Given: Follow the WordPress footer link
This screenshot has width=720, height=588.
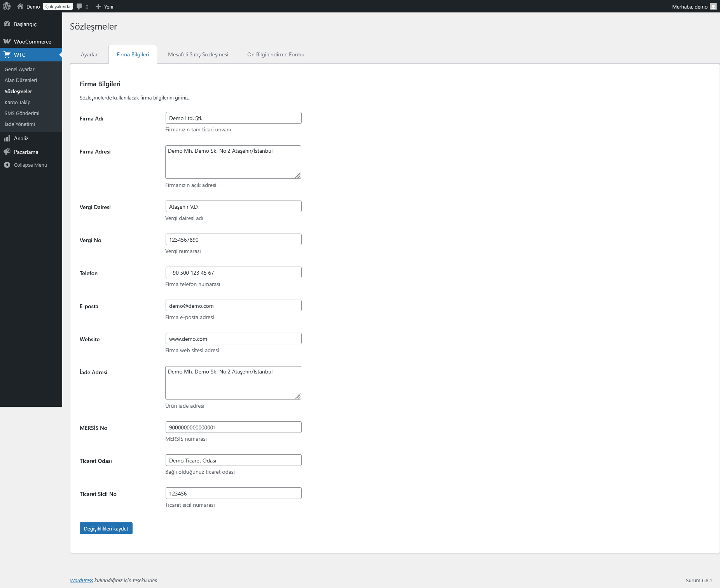Looking at the screenshot, I should [x=81, y=580].
